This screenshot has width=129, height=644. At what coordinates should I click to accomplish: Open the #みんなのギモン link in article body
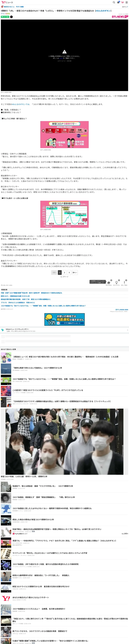tap(21, 104)
